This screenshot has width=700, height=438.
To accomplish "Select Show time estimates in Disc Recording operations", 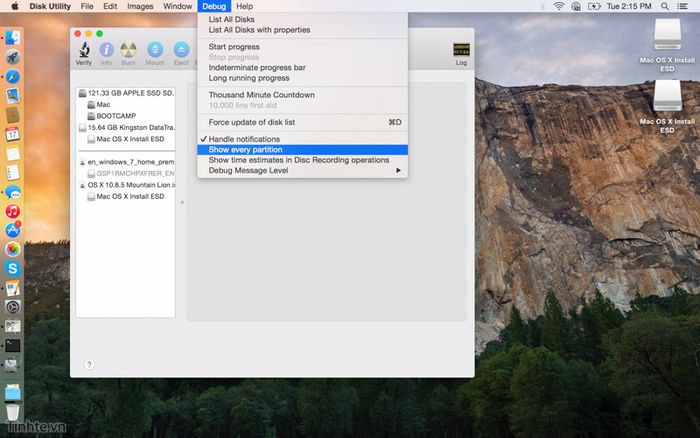I will (302, 160).
